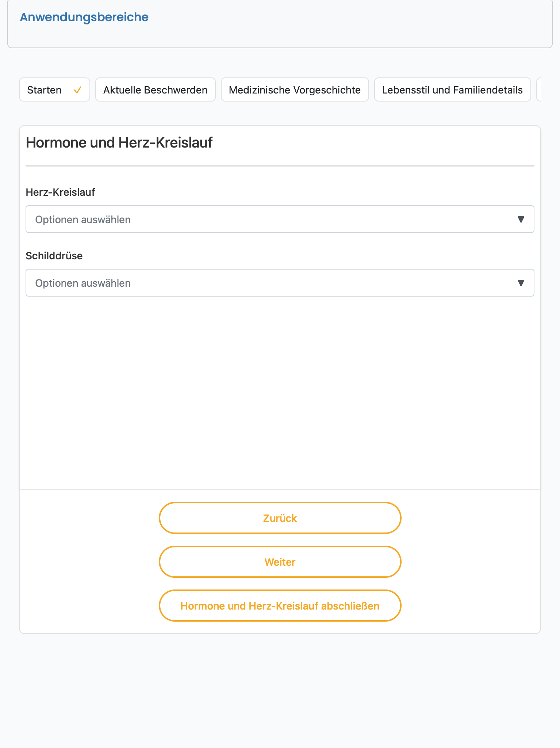Viewport: 560px width, 748px height.
Task: Click the Herz-Kreislauf dropdown arrow
Action: (521, 219)
